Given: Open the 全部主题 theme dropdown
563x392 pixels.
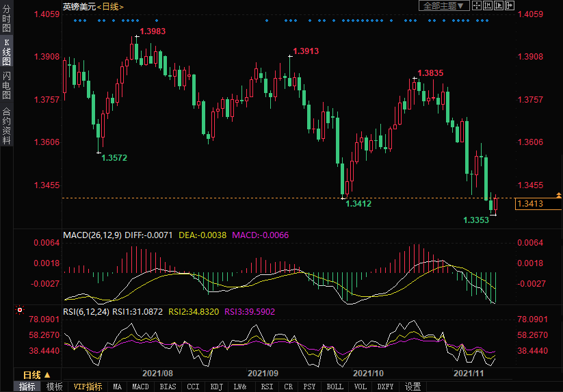Looking at the screenshot, I should click(x=444, y=5).
